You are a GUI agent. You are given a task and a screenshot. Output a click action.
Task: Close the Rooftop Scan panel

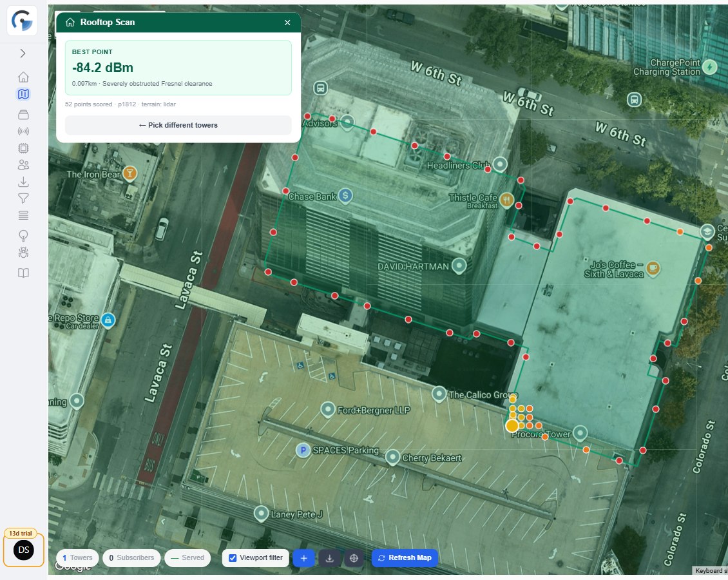(x=287, y=23)
